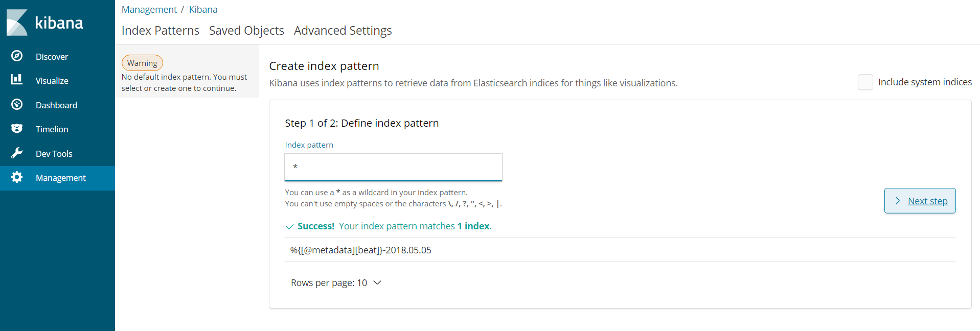Select the matched index row 2018.05.05
Image resolution: width=980 pixels, height=331 pixels.
pyautogui.click(x=620, y=250)
